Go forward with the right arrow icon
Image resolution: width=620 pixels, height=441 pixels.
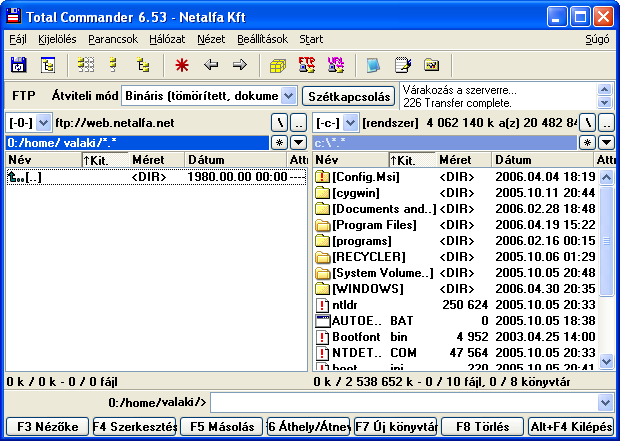click(x=240, y=64)
